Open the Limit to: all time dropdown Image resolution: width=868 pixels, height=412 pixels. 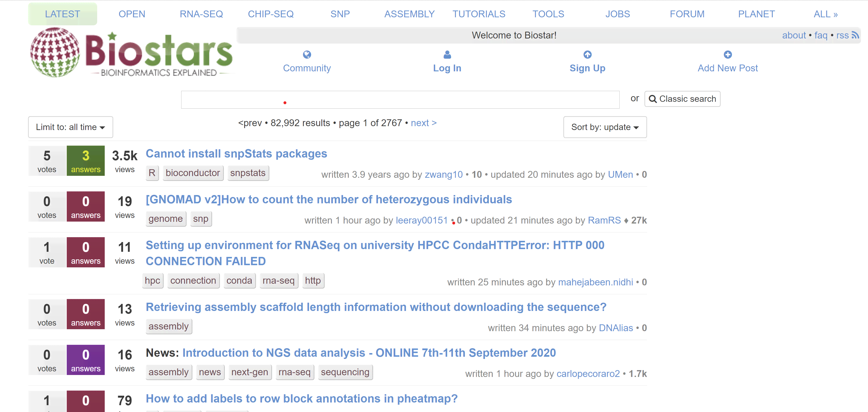pos(70,127)
